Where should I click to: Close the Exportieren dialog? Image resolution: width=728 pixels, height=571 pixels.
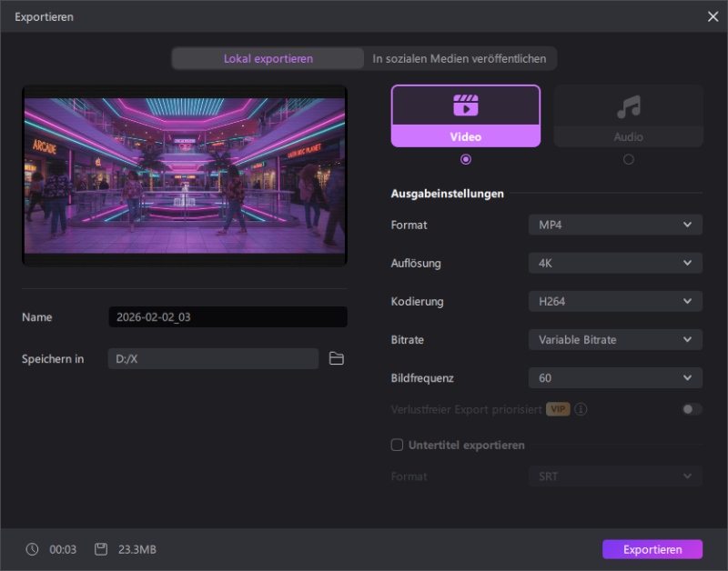click(713, 16)
